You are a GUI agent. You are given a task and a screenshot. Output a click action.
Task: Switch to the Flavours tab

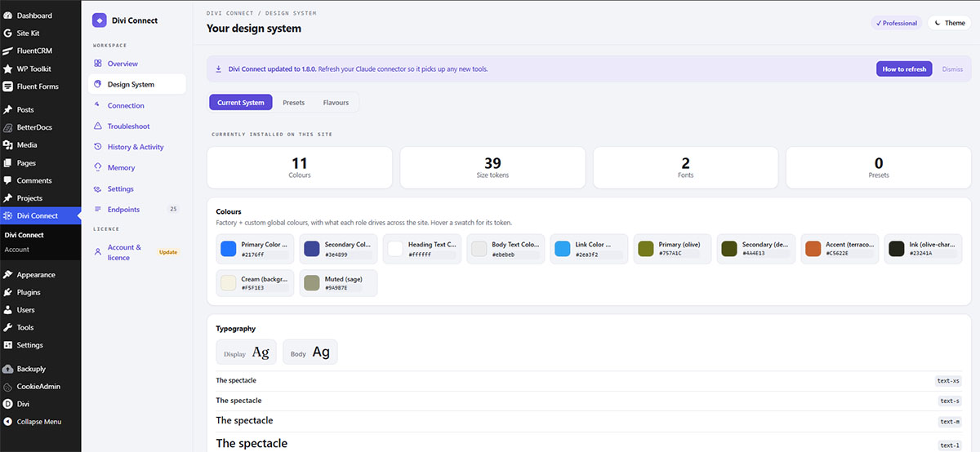[336, 103]
